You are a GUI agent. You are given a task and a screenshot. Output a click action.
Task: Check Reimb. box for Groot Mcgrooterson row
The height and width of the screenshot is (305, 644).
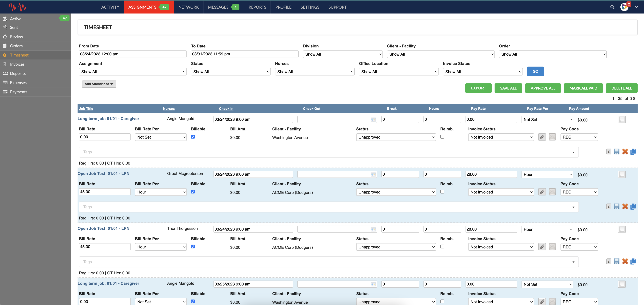click(442, 192)
